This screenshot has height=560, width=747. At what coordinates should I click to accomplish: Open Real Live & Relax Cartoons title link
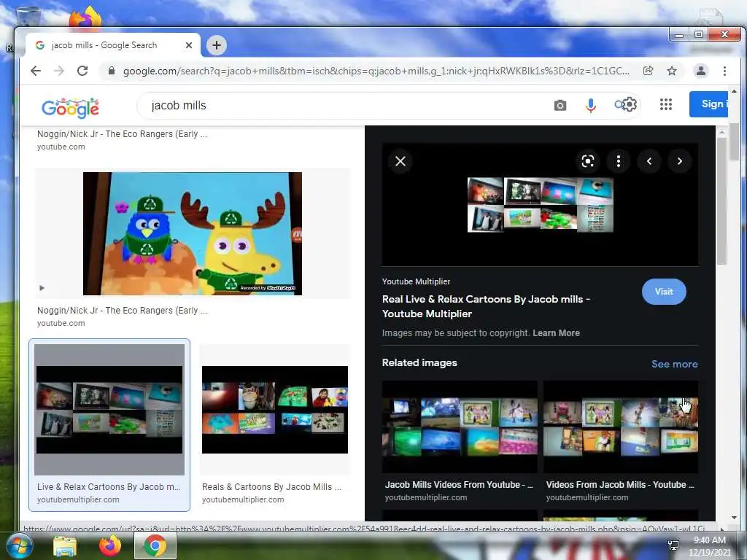pyautogui.click(x=486, y=306)
